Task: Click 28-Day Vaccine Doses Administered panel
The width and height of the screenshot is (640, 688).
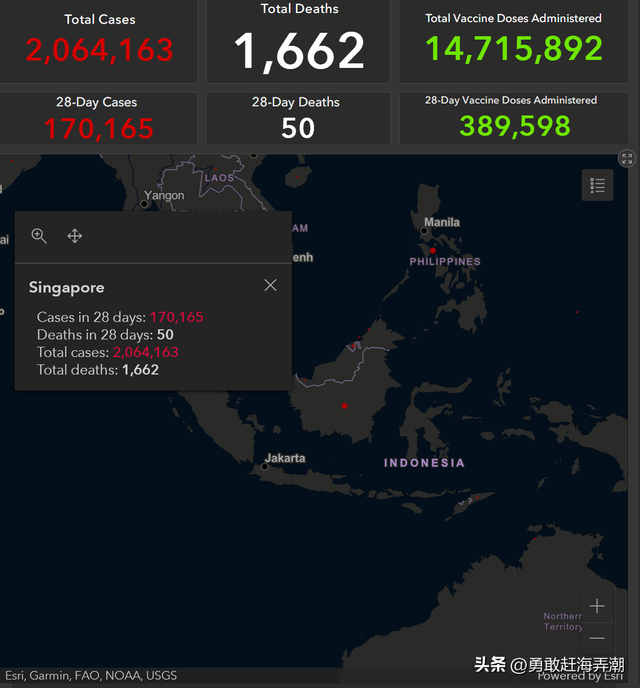Action: 514,118
